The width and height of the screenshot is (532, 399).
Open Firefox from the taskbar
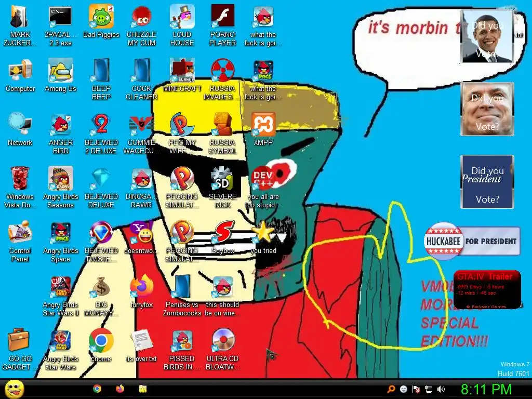pyautogui.click(x=120, y=389)
